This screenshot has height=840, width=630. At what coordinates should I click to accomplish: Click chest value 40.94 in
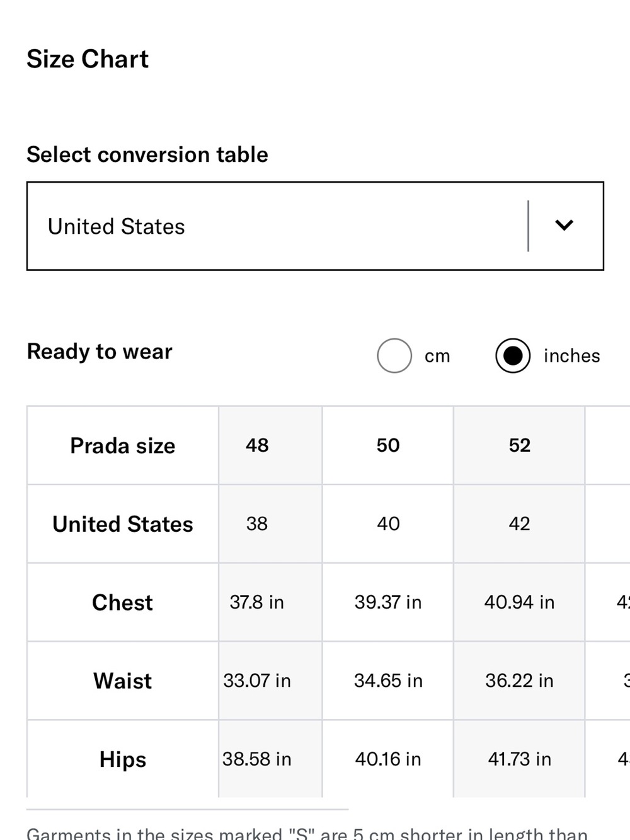519,602
